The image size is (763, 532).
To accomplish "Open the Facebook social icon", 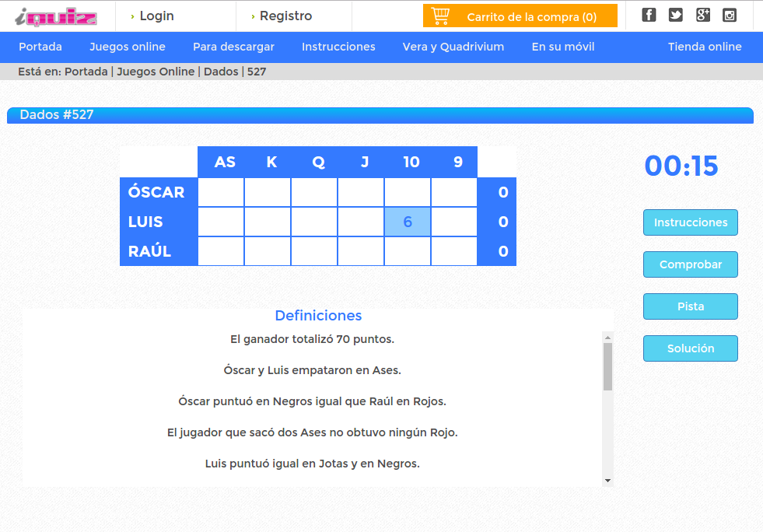I will tap(649, 15).
